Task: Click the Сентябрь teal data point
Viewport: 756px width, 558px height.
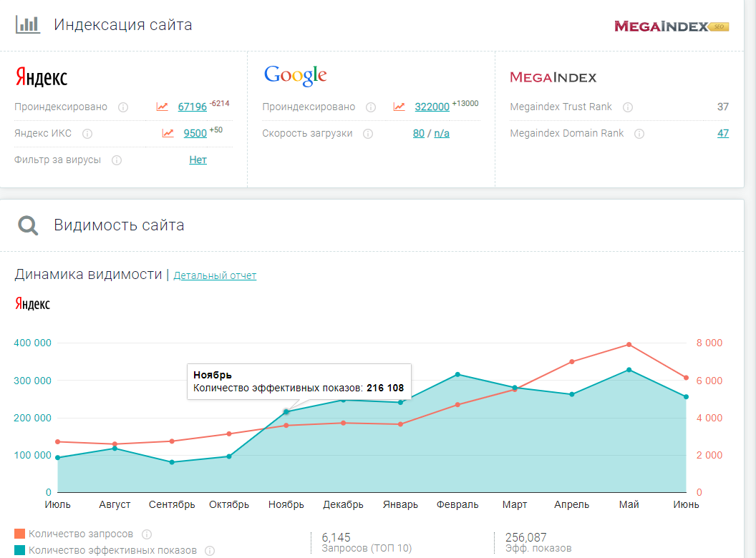Action: [172, 462]
